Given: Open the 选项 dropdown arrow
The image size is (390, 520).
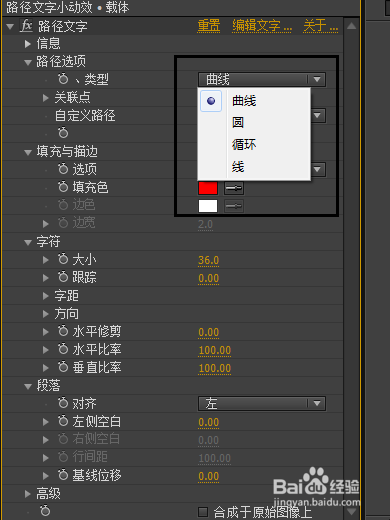Looking at the screenshot, I should coord(317,170).
